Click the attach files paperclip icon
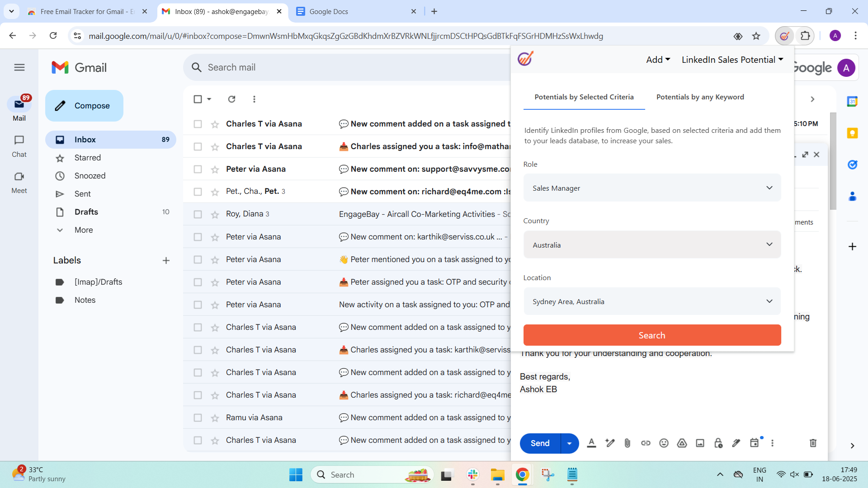Viewport: 868px width, 488px height. [x=627, y=443]
